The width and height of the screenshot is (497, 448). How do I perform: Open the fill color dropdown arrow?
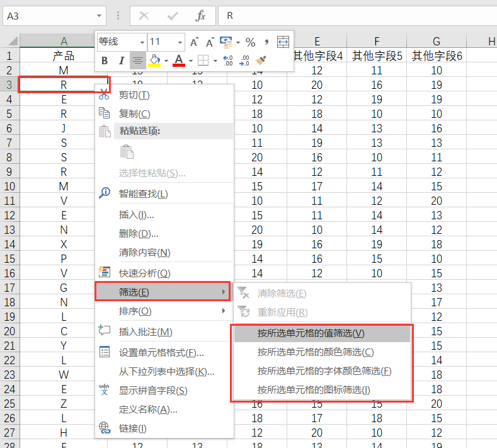166,60
